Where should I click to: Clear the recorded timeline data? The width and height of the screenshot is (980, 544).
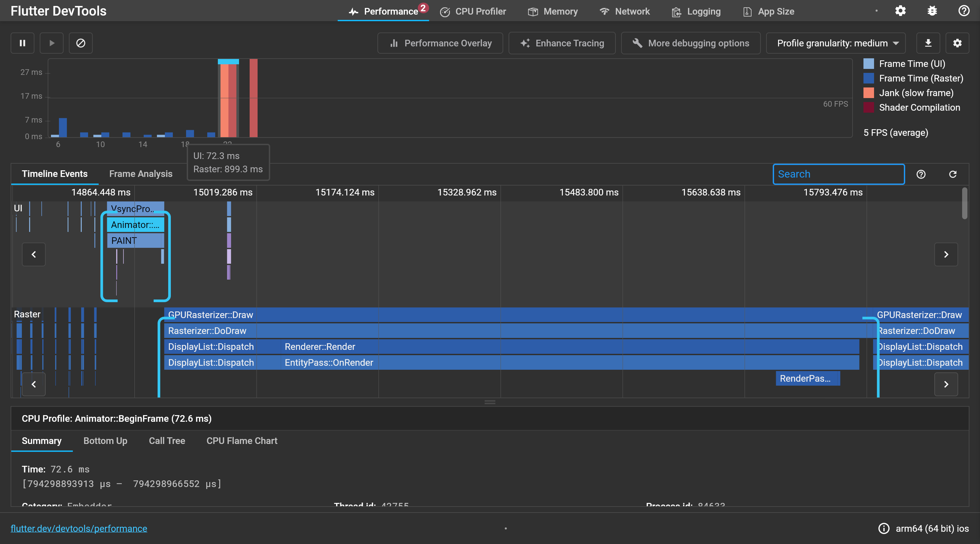coord(81,43)
